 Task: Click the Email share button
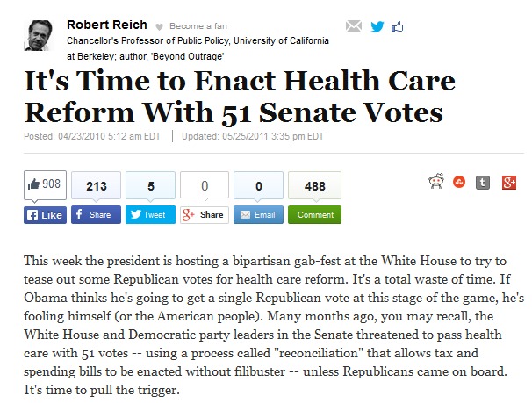tap(257, 214)
